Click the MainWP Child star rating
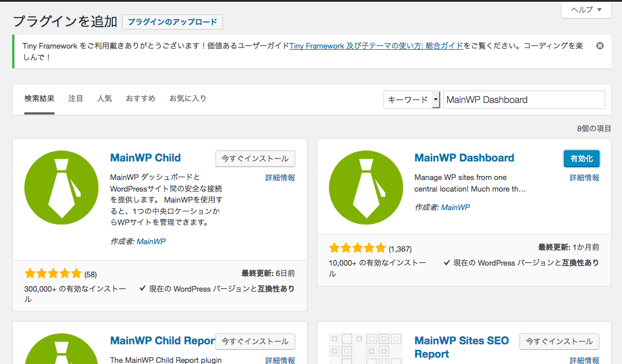622x364 pixels. click(53, 274)
